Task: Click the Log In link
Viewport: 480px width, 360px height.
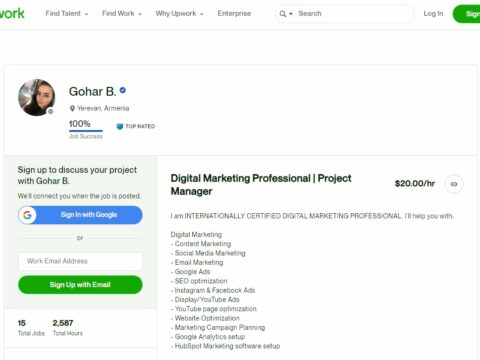Action: [433, 14]
